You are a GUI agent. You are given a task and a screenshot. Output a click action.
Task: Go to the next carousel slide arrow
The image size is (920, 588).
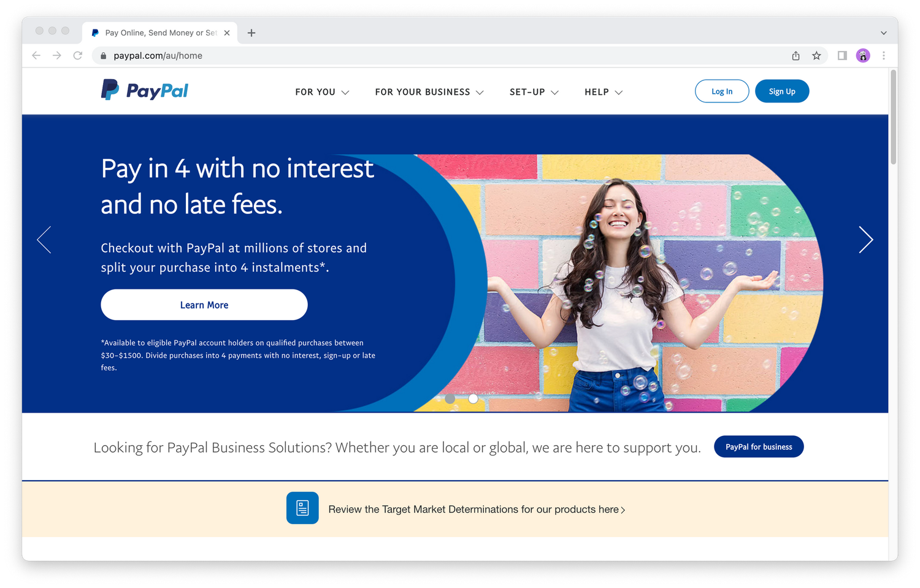(865, 240)
